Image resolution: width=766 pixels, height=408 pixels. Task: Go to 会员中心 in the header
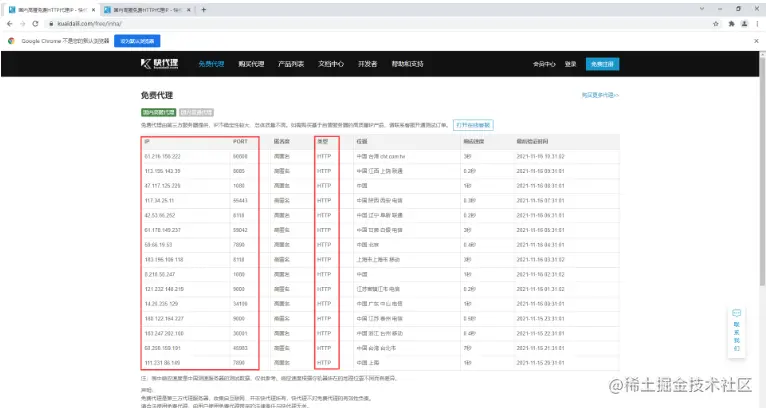(544, 64)
